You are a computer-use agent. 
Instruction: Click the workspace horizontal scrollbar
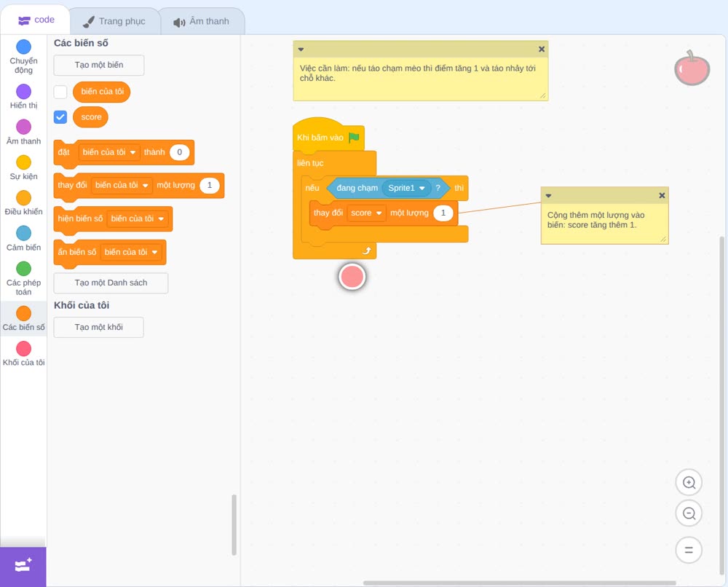(519, 583)
